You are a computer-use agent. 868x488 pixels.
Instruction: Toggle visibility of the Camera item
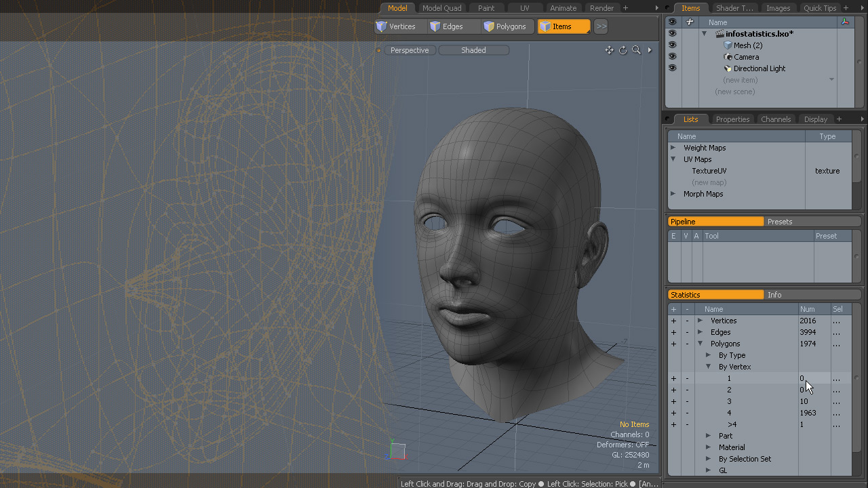tap(673, 57)
